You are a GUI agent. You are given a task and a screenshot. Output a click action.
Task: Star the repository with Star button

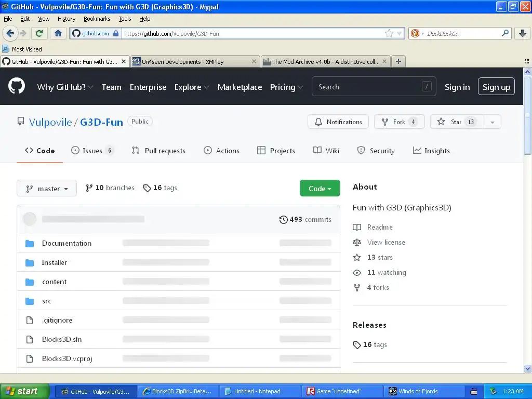[456, 122]
